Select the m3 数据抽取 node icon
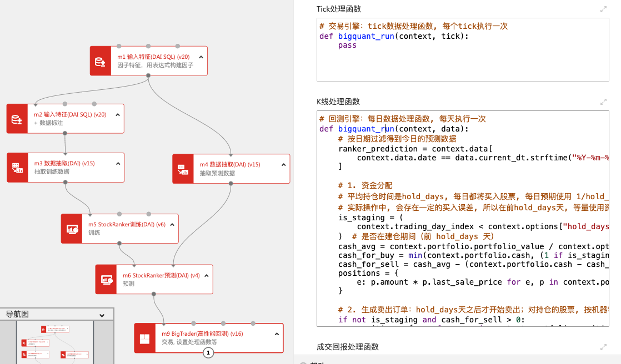Screen dimensions: 621x364 tap(17, 168)
